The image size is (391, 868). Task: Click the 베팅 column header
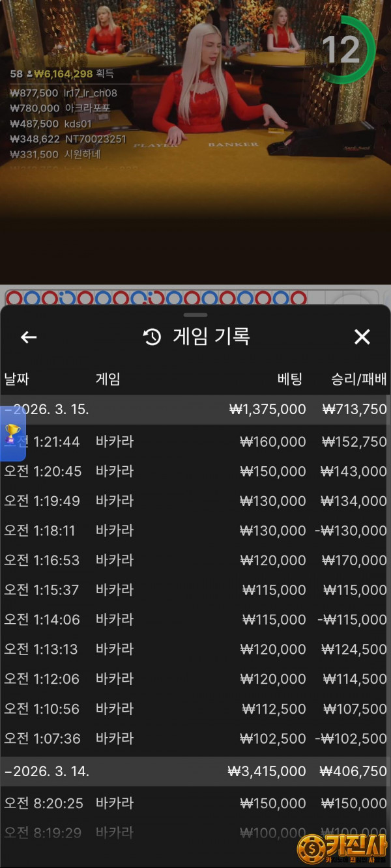[x=290, y=379]
